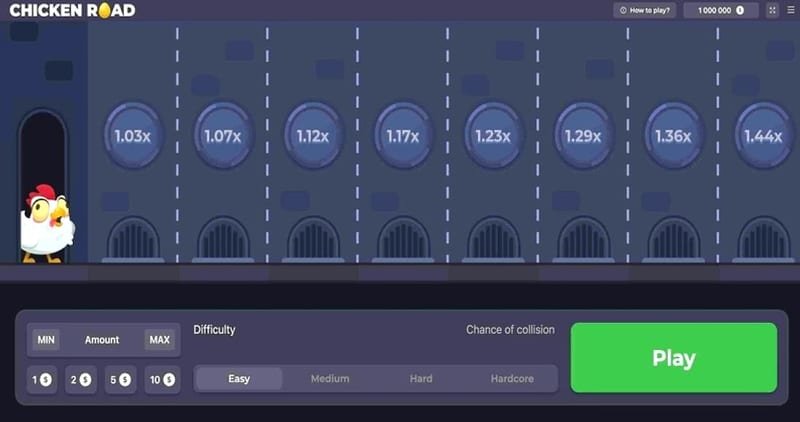Viewport: 800px width, 422px height.
Task: Select Medium difficulty
Action: pos(330,379)
